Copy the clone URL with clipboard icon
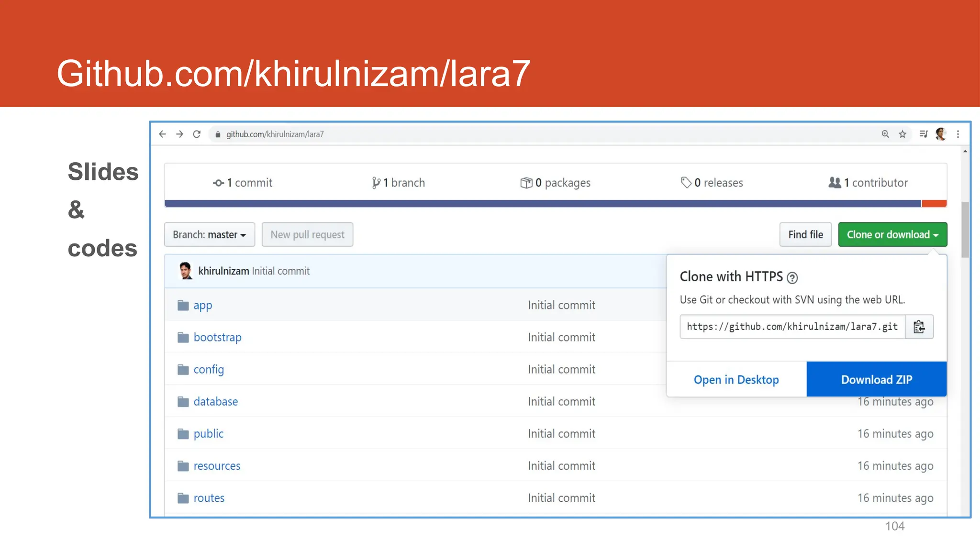Image resolution: width=980 pixels, height=551 pixels. click(919, 327)
